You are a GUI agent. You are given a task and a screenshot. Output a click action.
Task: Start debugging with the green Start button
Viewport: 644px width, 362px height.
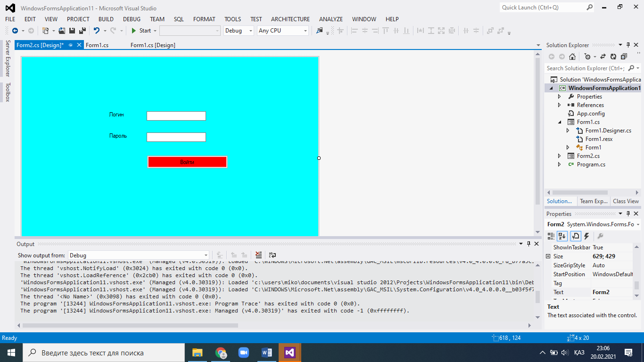pos(141,31)
